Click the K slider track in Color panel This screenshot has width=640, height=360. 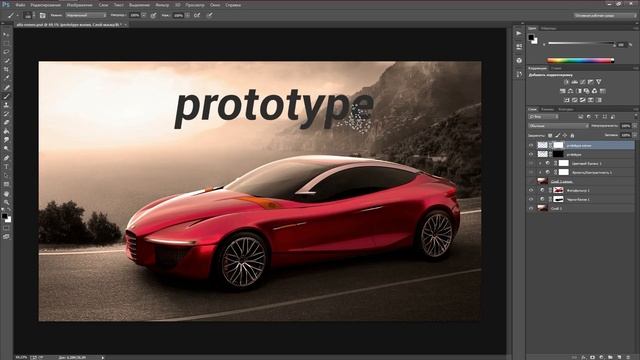(580, 43)
